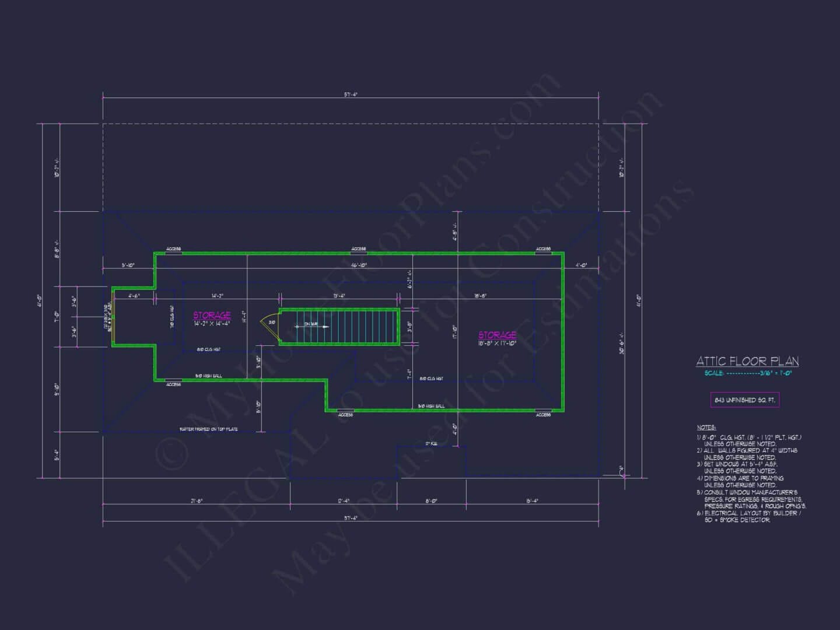The width and height of the screenshot is (840, 630).
Task: Click the DN 16R stair label
Action: tap(310, 324)
